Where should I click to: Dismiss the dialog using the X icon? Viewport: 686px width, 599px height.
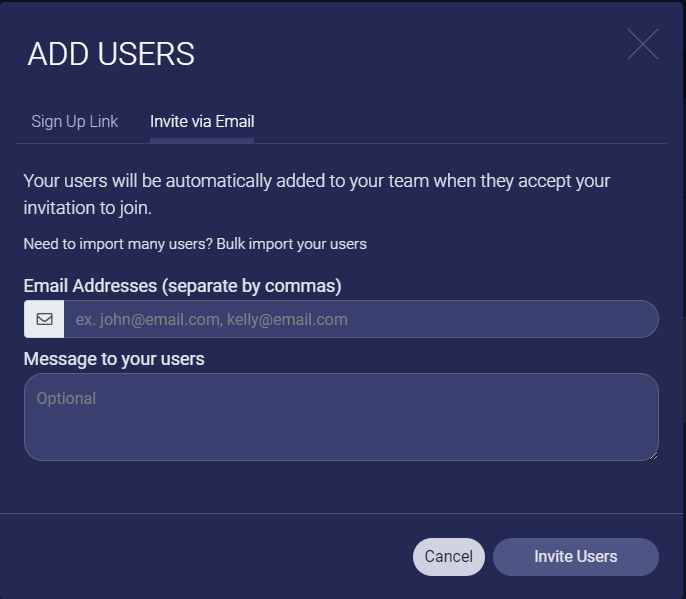[x=643, y=44]
